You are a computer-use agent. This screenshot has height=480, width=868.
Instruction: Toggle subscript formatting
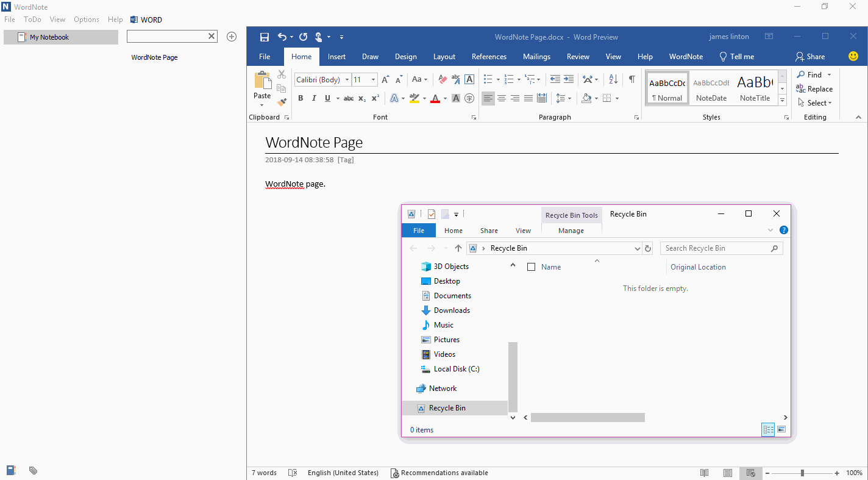(x=362, y=98)
